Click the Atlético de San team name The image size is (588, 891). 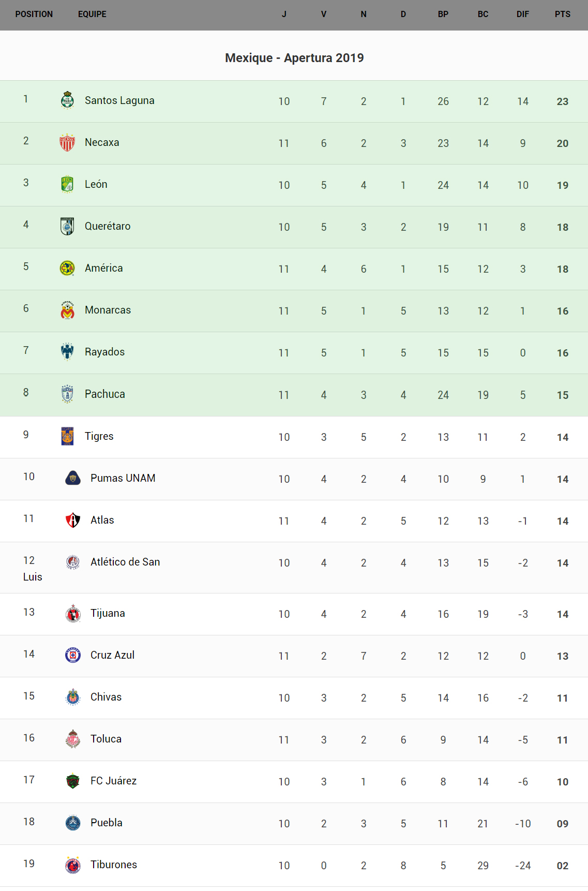125,562
